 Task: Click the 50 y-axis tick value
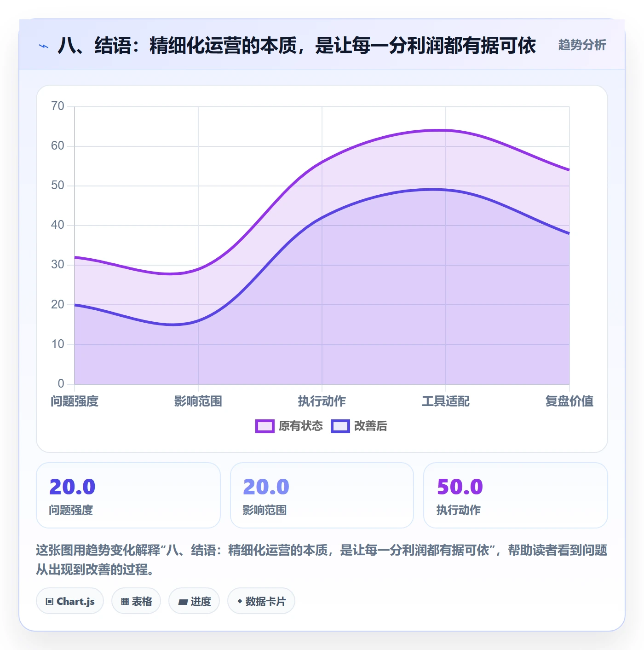(57, 186)
